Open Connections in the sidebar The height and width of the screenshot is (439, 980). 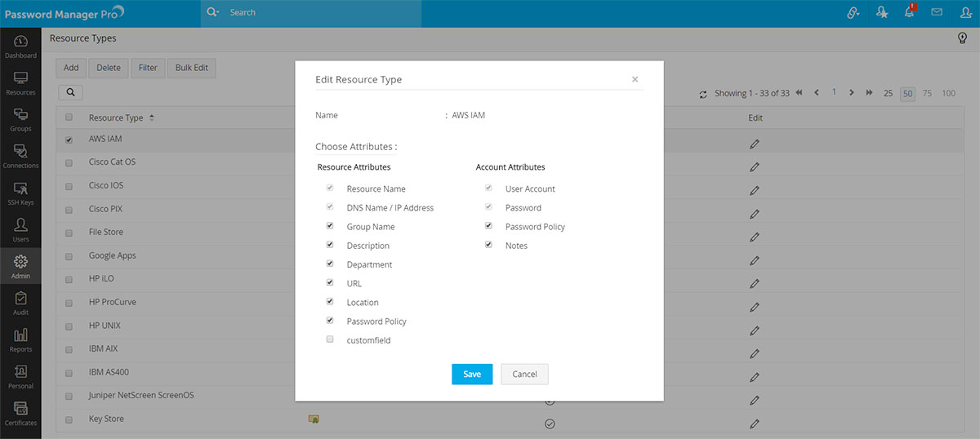20,157
